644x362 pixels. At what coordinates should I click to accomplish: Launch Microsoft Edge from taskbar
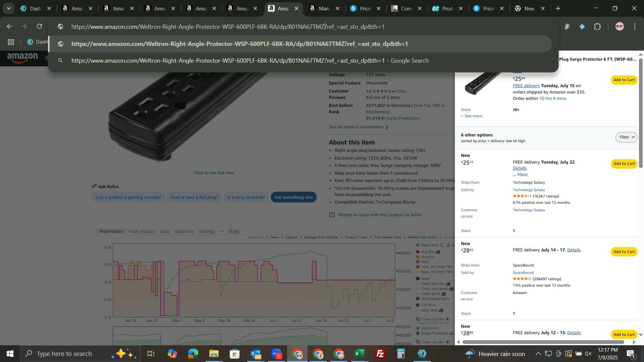tap(193, 354)
